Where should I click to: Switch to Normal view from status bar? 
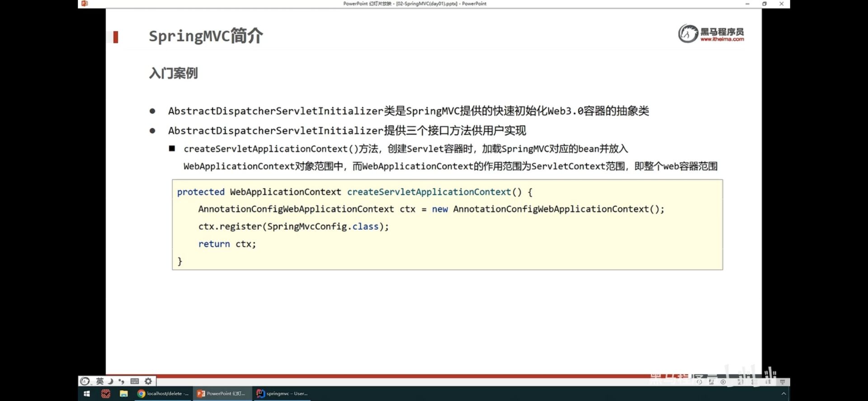pyautogui.click(x=740, y=382)
